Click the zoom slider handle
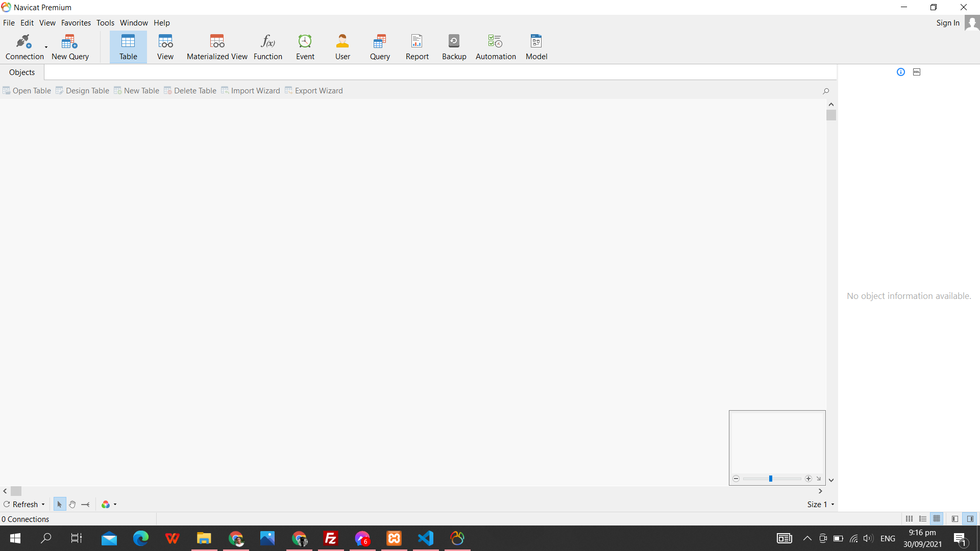Screen dimensions: 980x551 (771, 479)
